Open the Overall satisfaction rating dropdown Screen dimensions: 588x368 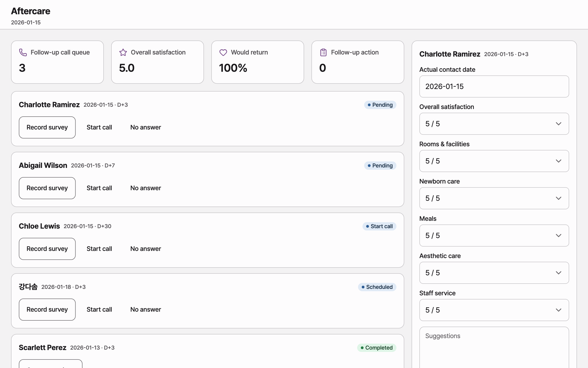coord(494,124)
